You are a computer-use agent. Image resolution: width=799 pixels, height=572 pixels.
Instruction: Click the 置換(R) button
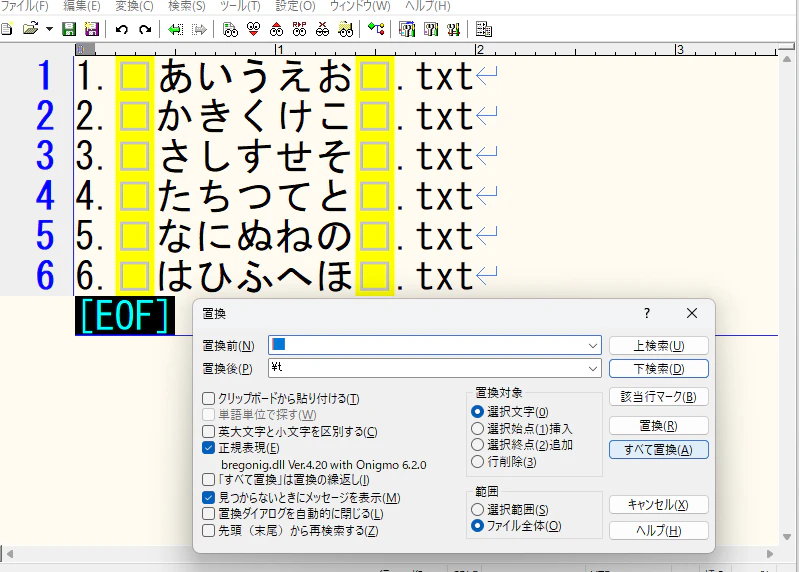(658, 425)
